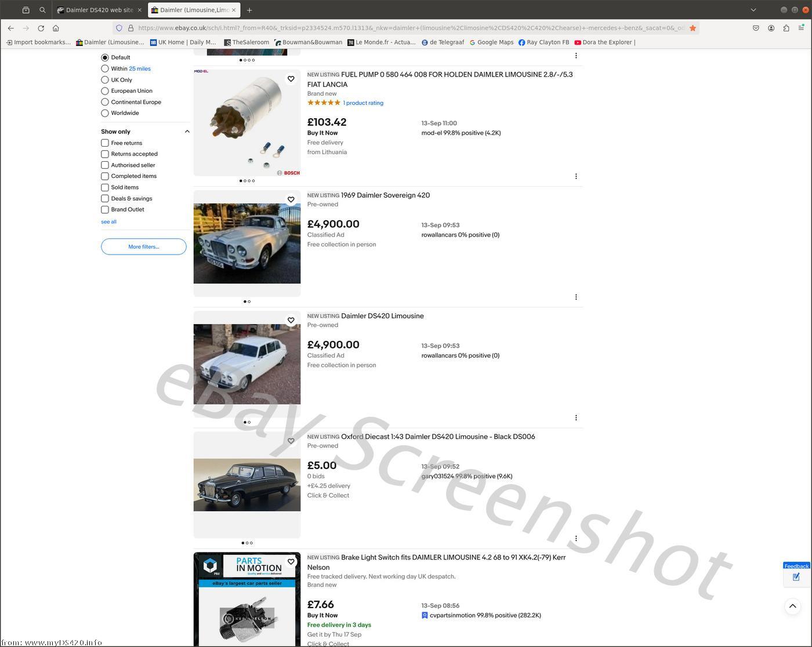Switch to the Daimler DS420 web site tab
The image size is (812, 647).
[99, 10]
